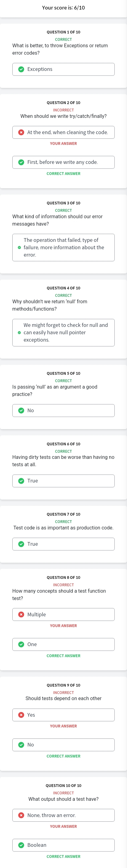Click green check icon beside One
127x868 pixels.
pos(21,644)
